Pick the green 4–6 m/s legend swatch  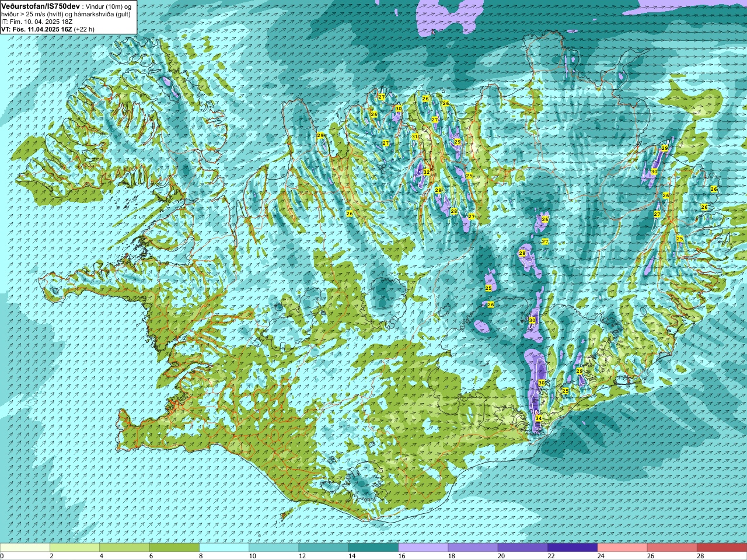coord(124,548)
